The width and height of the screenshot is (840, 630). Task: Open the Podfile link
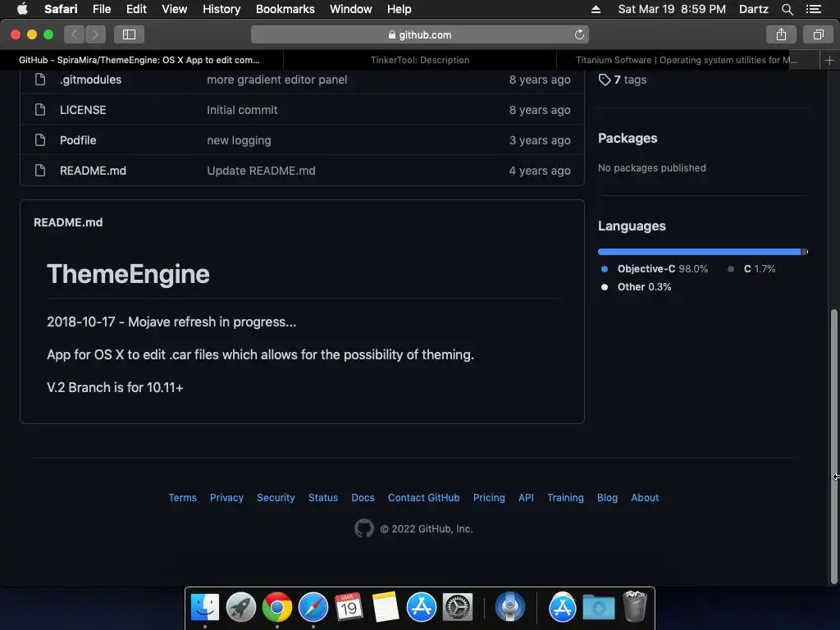pos(78,140)
